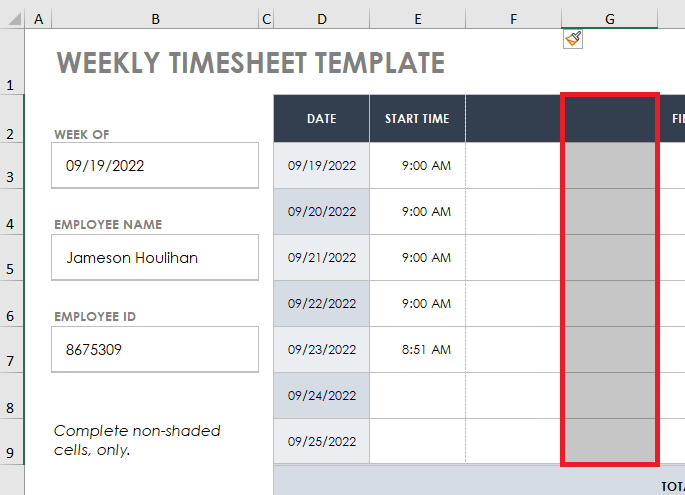The image size is (685, 495).
Task: Click the Employee Name field Jameson Houlihan
Action: 155,258
